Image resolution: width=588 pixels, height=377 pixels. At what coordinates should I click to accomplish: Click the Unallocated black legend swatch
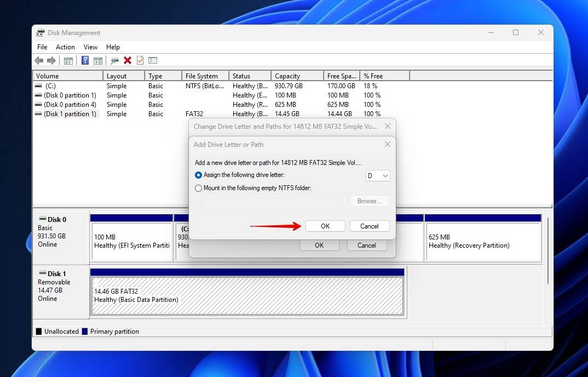point(39,331)
